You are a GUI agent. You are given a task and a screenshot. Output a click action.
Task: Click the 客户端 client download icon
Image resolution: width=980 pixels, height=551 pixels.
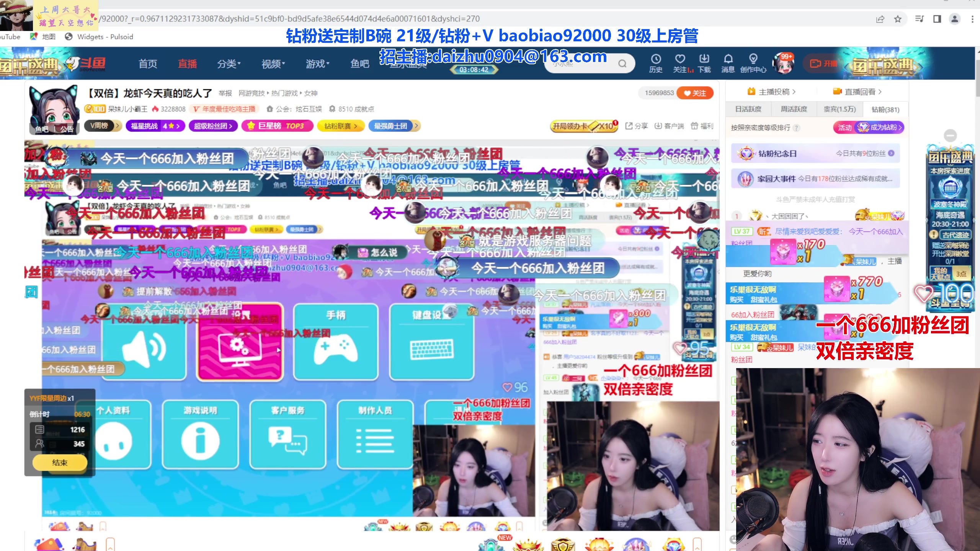669,126
